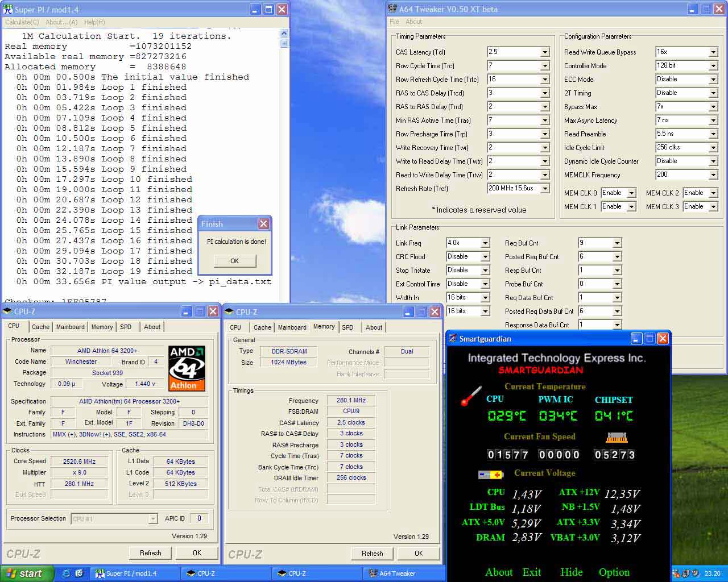
Task: Click the Super PI title bar icon
Action: 8,9
